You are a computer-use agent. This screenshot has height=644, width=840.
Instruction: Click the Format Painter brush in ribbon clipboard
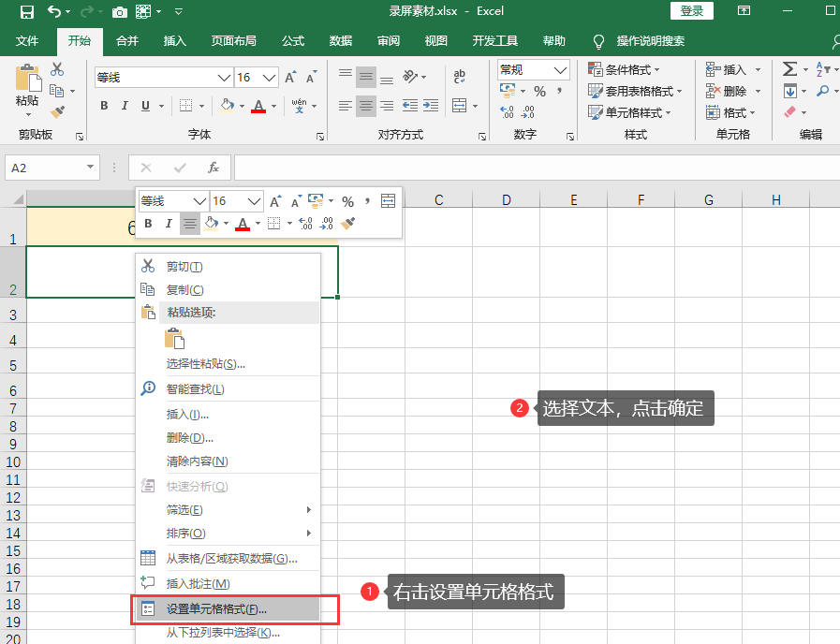pyautogui.click(x=57, y=111)
